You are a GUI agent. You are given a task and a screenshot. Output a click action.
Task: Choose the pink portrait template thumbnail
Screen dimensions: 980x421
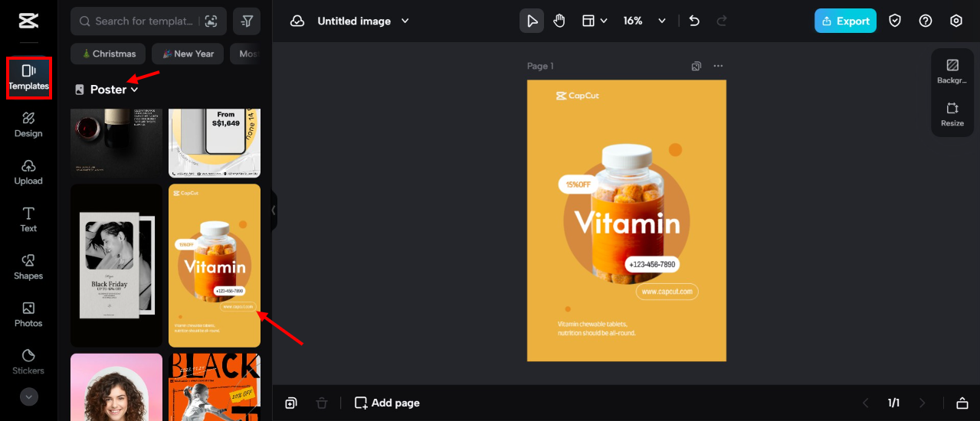click(x=116, y=387)
